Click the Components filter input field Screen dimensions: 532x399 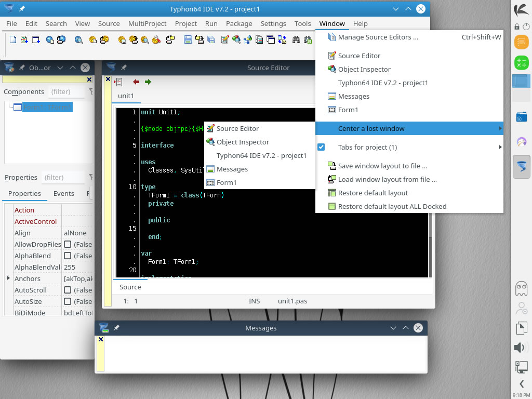tap(67, 91)
